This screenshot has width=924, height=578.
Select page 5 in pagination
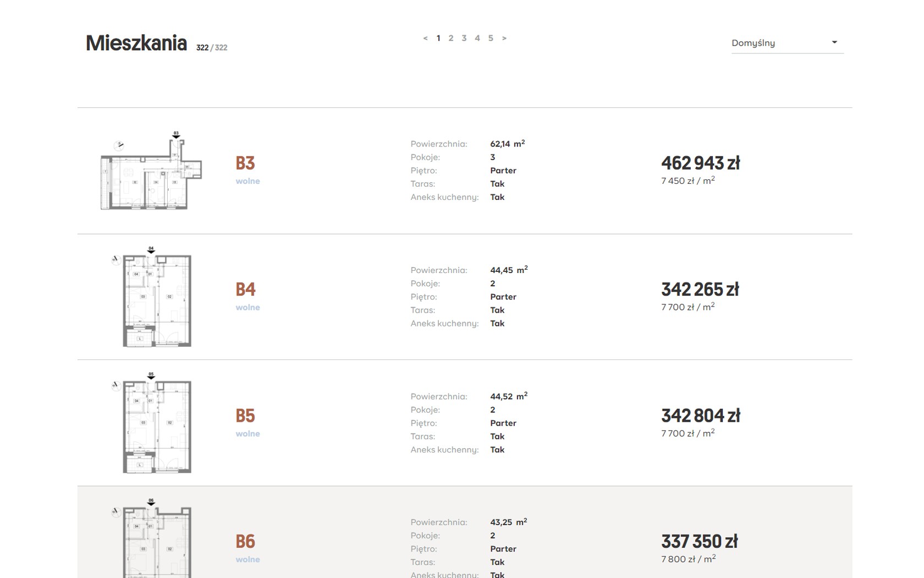491,38
